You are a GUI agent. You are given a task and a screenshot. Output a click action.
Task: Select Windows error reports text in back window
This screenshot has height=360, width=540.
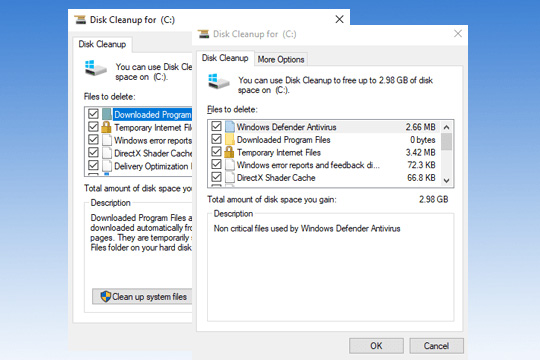click(153, 141)
